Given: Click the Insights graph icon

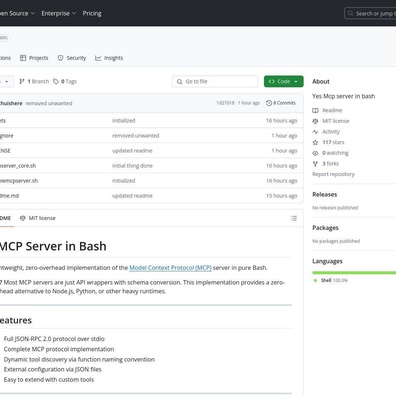Looking at the screenshot, I should pos(98,58).
